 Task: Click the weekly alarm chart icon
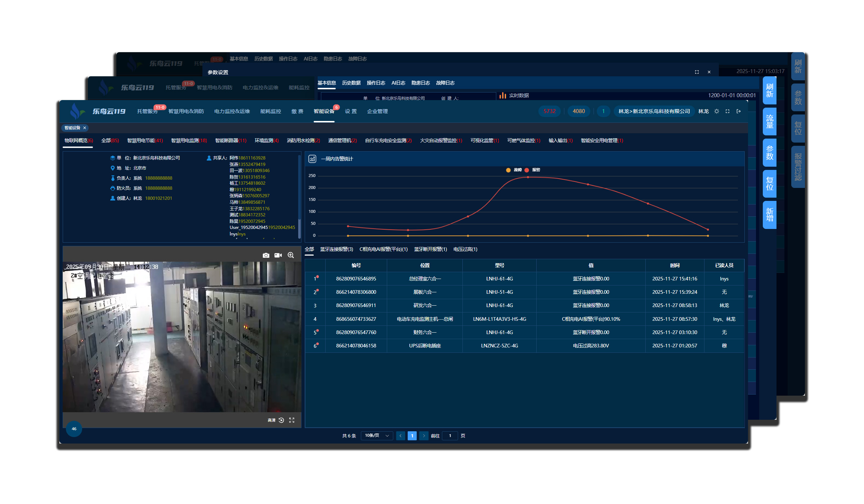(312, 159)
